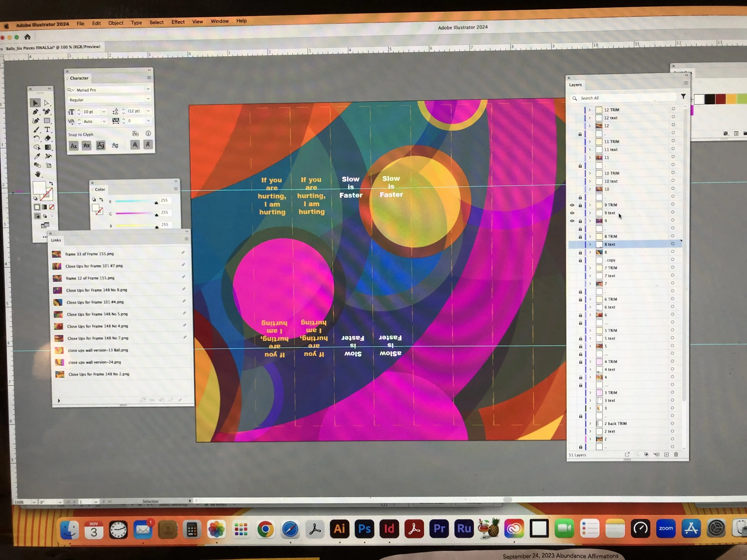Hide the 9 text layer

[x=572, y=213]
